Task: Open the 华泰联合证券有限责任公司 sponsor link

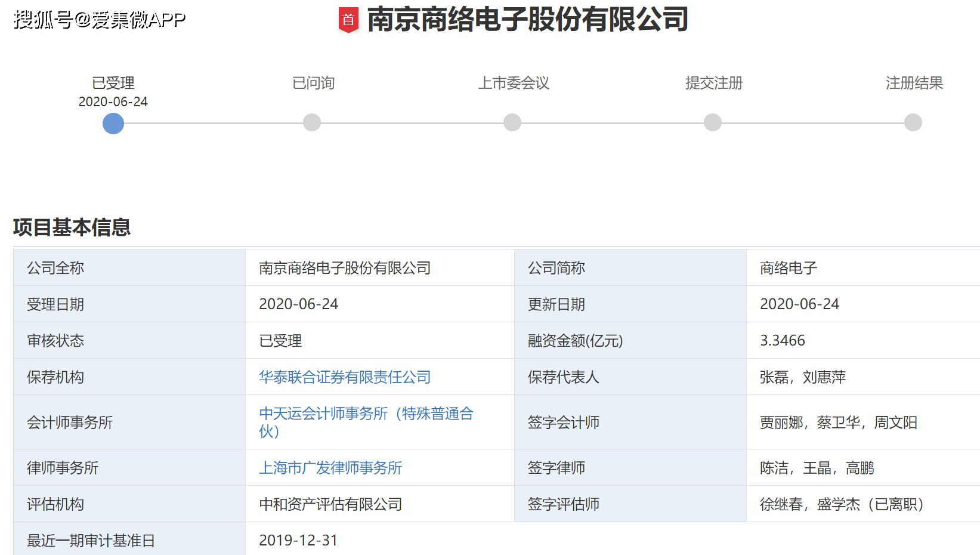Action: 345,377
